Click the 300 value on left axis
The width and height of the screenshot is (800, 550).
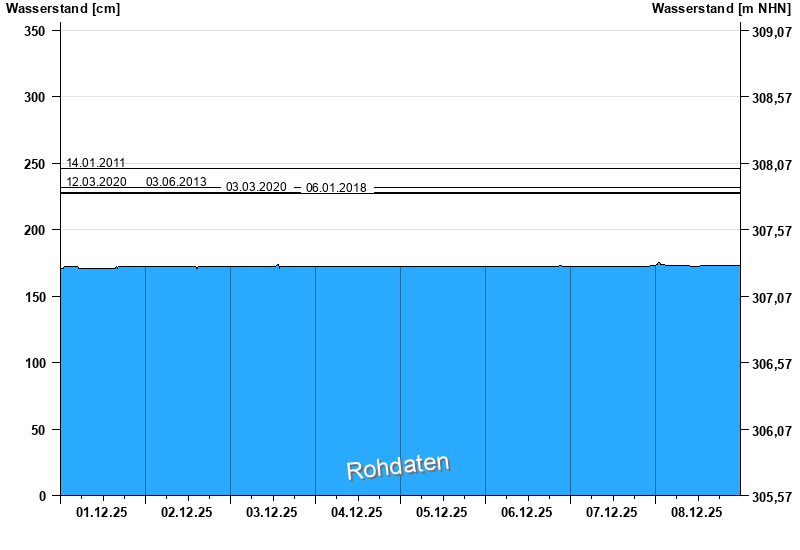(x=35, y=97)
